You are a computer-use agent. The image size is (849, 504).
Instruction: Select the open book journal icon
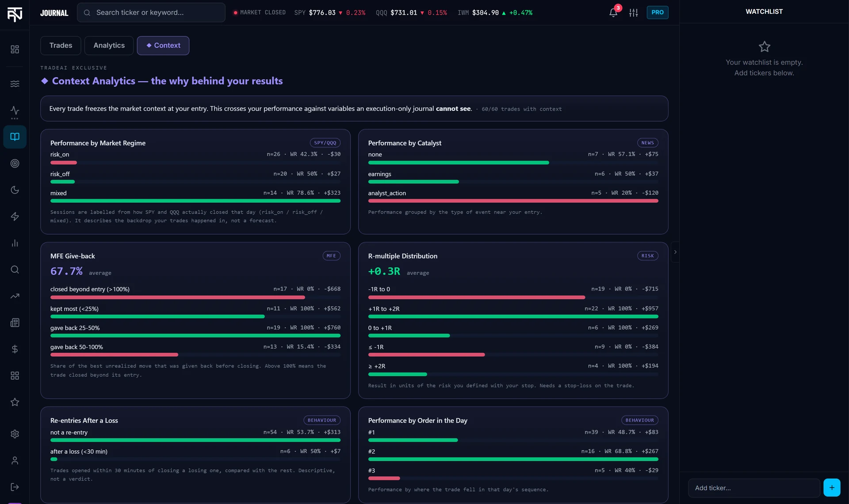point(15,137)
